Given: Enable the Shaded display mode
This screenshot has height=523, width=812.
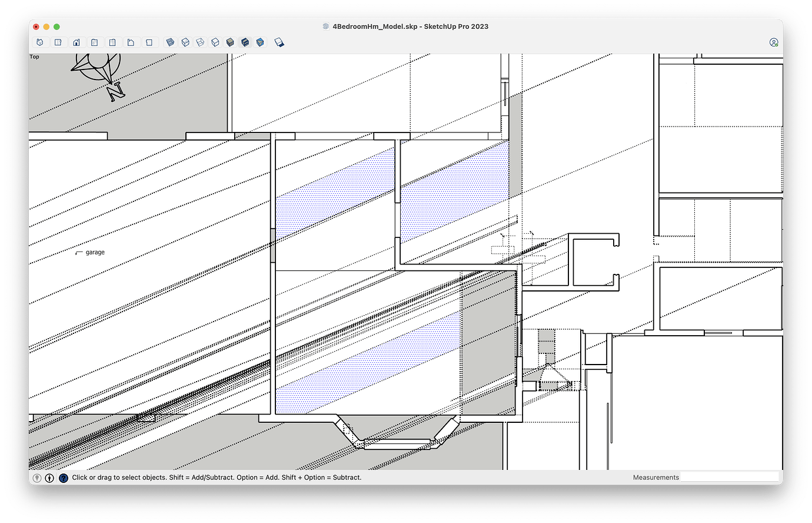Looking at the screenshot, I should 231,42.
